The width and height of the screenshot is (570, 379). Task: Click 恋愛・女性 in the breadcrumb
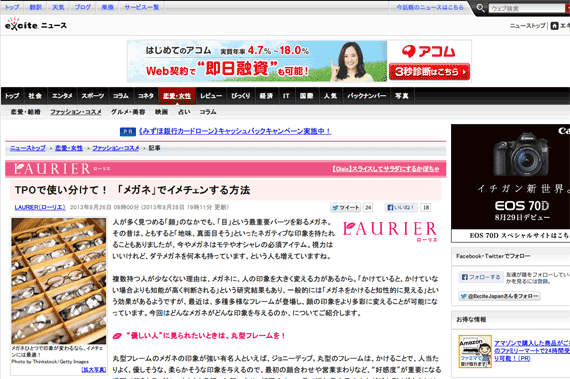coord(69,148)
